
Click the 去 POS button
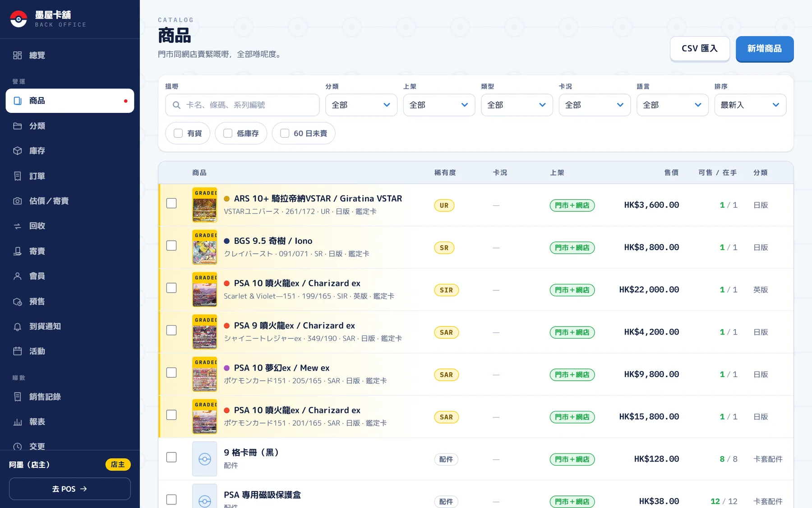[70, 489]
